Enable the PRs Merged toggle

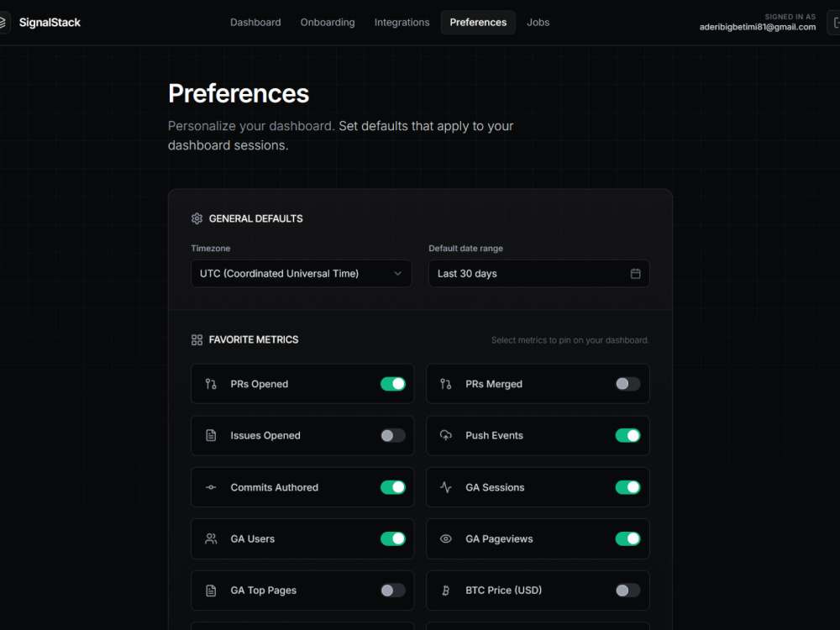point(627,384)
